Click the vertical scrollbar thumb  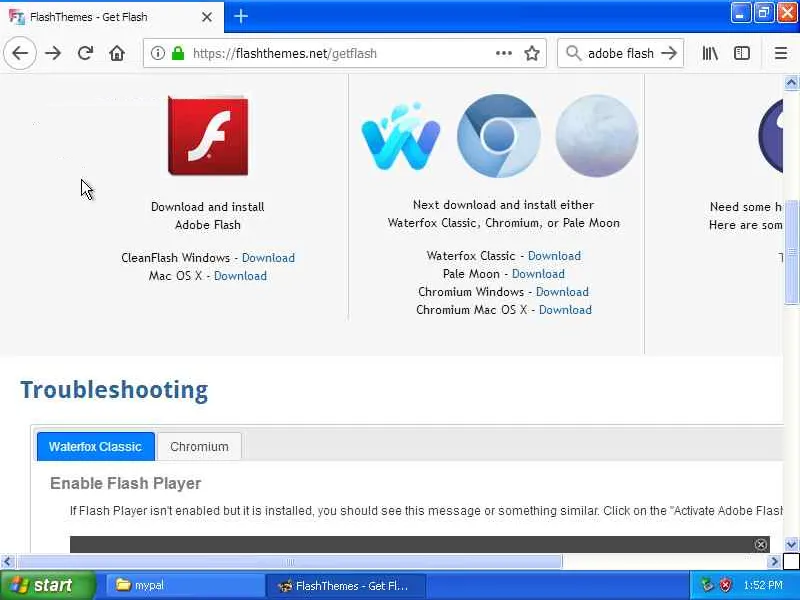[791, 253]
